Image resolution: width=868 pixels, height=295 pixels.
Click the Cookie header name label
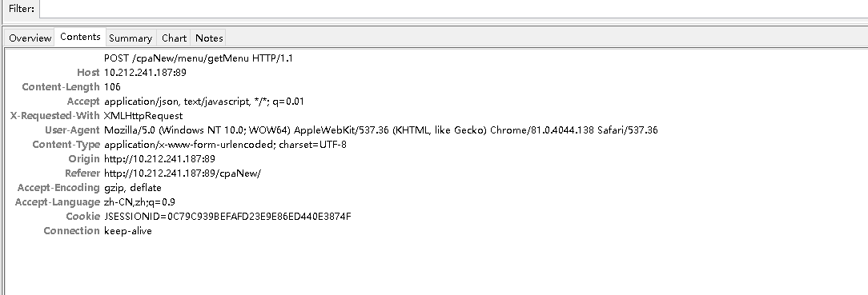(x=83, y=216)
